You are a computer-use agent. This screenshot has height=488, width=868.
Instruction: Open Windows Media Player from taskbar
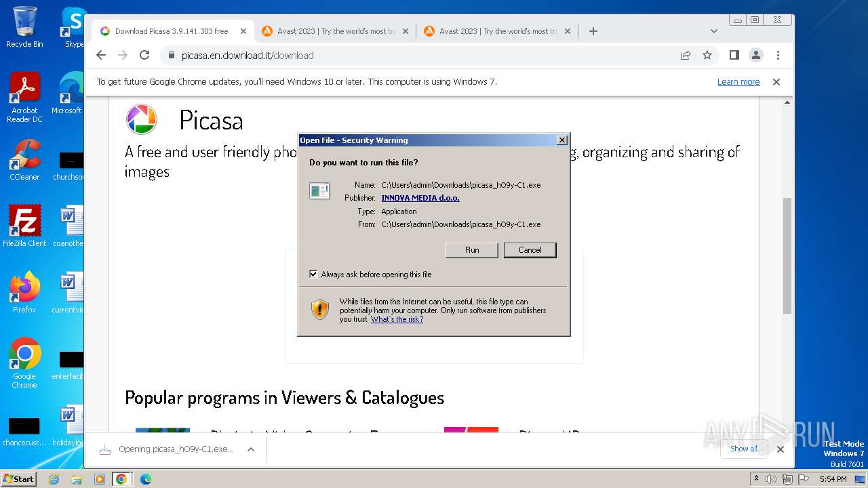(99, 479)
